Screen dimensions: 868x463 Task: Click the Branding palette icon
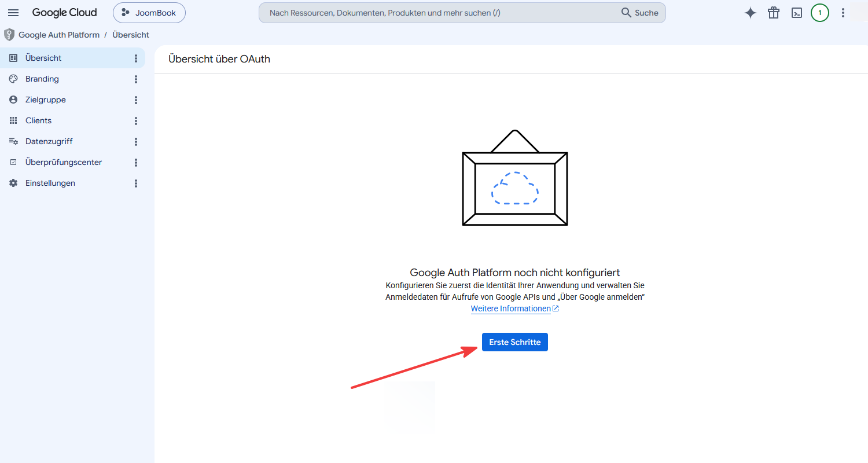pos(13,79)
